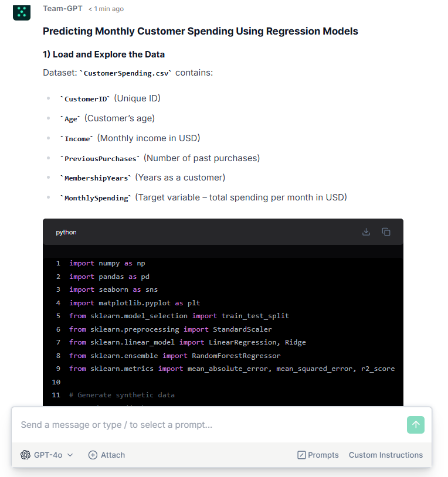The width and height of the screenshot is (448, 477).
Task: Click code line 'import seaborn as sns'
Action: (x=114, y=289)
